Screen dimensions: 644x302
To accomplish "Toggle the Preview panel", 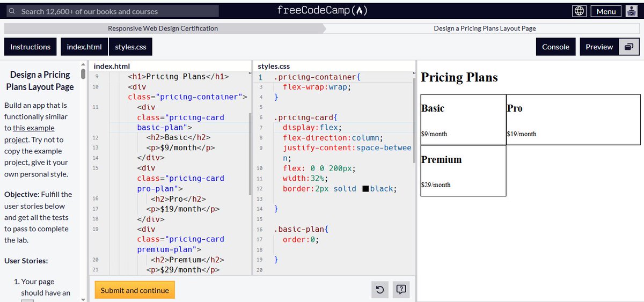I will 599,47.
